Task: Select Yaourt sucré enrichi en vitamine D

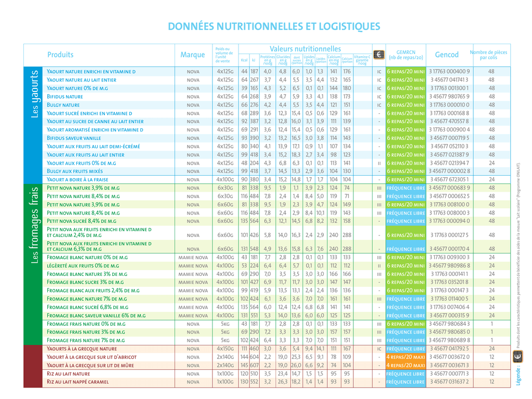Action: coord(89,113)
